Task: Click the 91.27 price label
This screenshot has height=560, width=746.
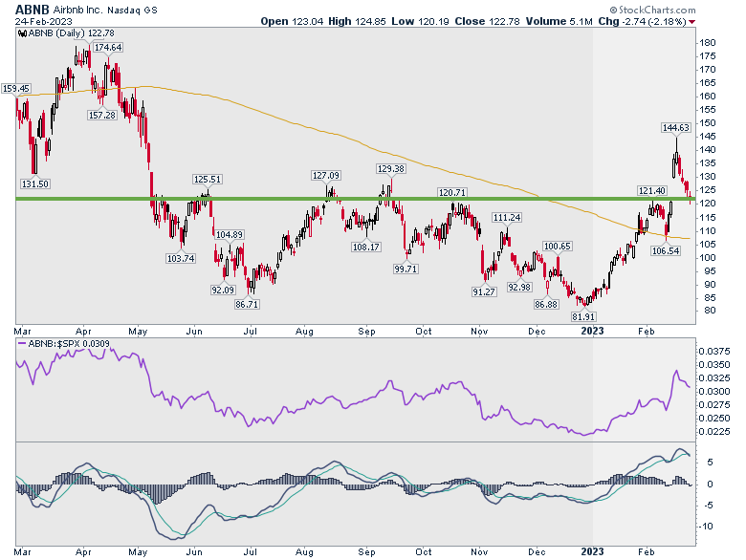Action: click(x=484, y=291)
